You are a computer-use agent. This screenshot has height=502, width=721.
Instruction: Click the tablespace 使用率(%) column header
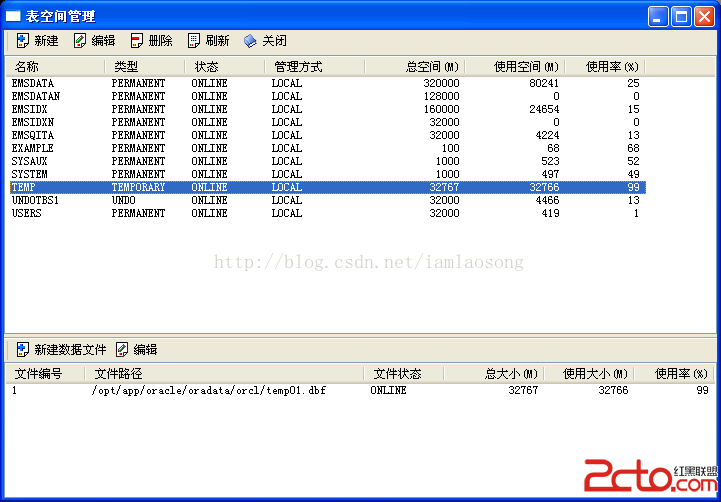[605, 67]
